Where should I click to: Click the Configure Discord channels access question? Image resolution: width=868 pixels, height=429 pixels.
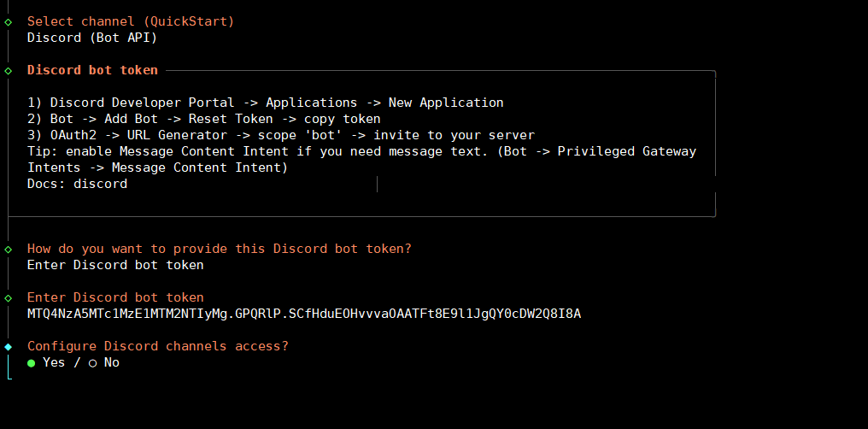click(158, 346)
